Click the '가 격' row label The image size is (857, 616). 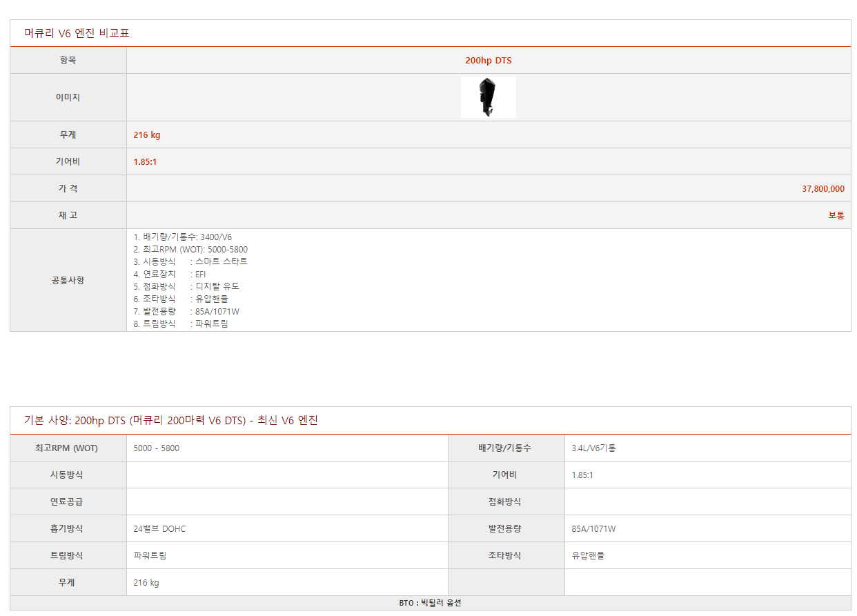(68, 188)
